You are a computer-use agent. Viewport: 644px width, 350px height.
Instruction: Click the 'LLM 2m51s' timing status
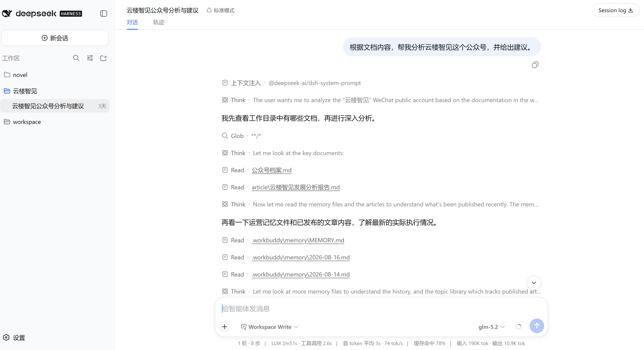pyautogui.click(x=284, y=344)
